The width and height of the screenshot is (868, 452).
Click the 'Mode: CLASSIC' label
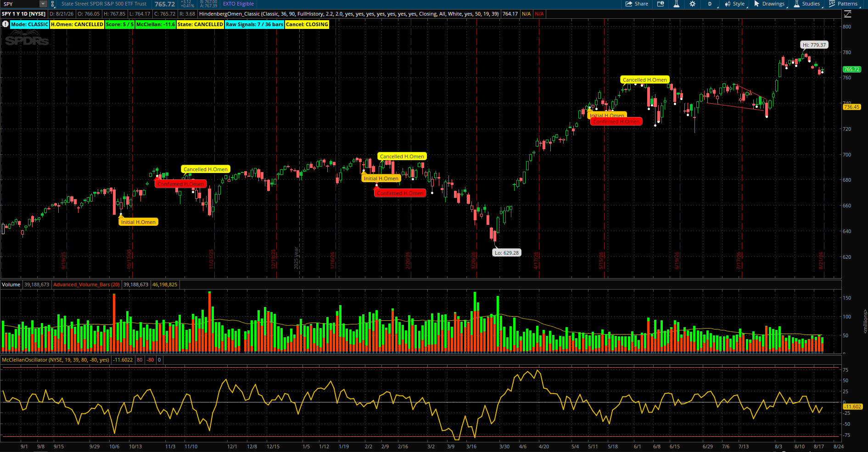click(29, 24)
